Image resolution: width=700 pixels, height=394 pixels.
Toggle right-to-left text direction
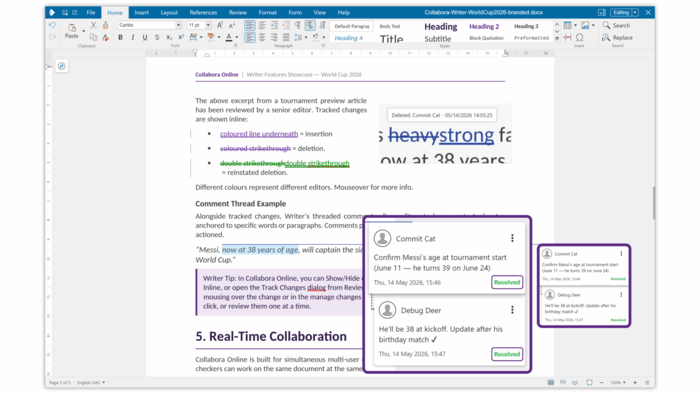pyautogui.click(x=322, y=25)
